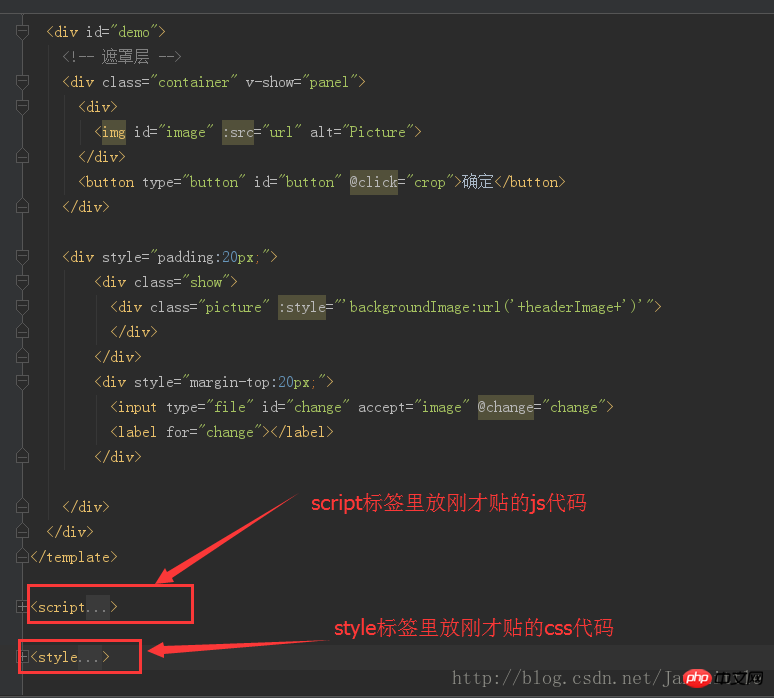Click the highlighted :style attribute
Screen dimensions: 774x698
302,307
